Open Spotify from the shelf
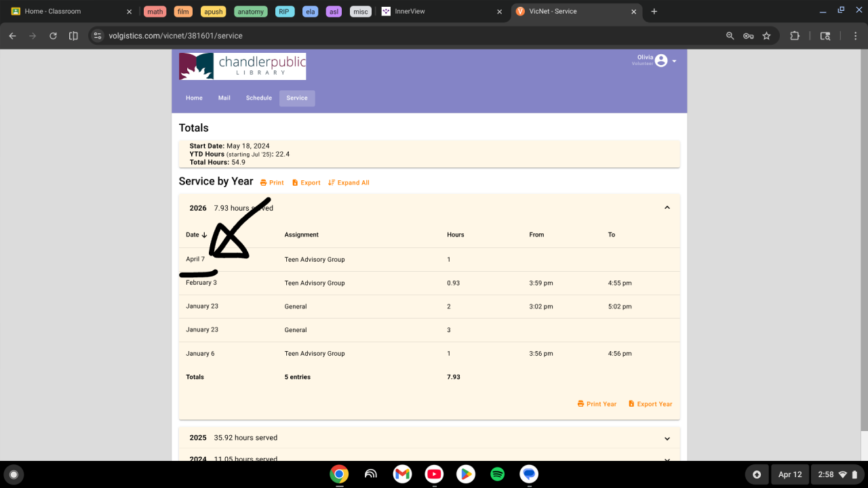Viewport: 868px width, 488px height. tap(497, 474)
